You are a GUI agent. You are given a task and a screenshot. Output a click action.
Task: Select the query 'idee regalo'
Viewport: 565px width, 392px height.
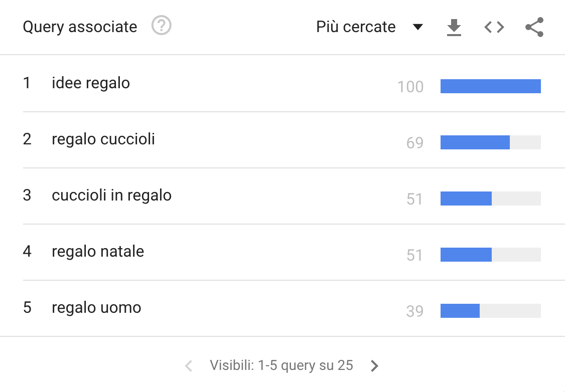[90, 83]
